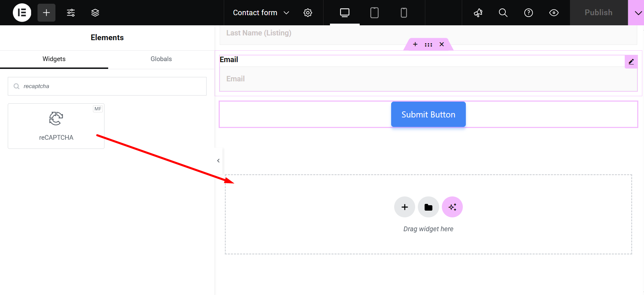Edit the Email widget pencil icon

[x=631, y=62]
